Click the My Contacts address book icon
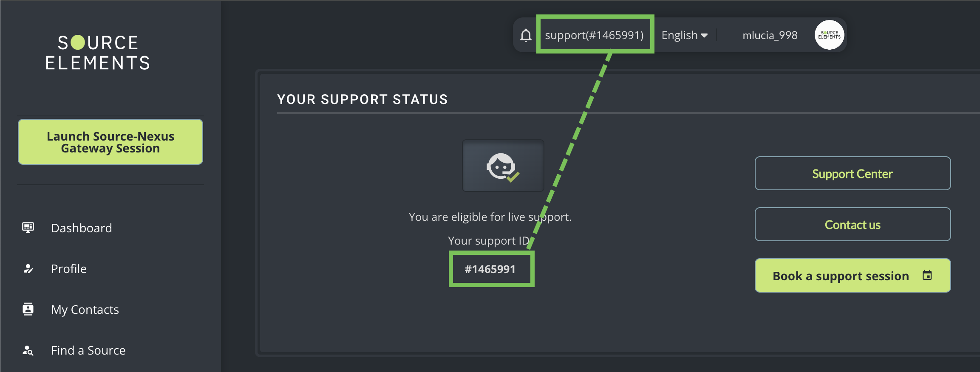The width and height of the screenshot is (980, 372). (28, 309)
